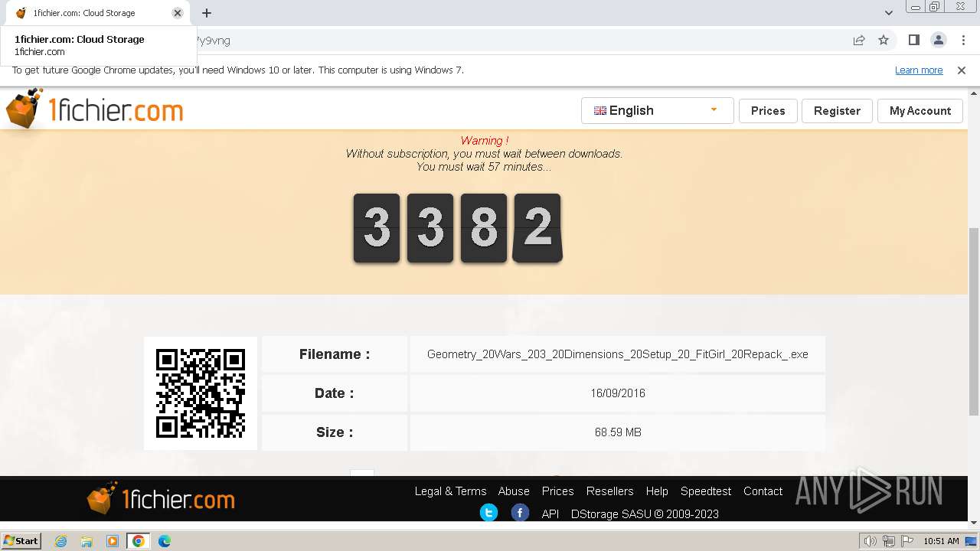Image resolution: width=980 pixels, height=551 pixels.
Task: Click the network tray icon
Action: 889,541
